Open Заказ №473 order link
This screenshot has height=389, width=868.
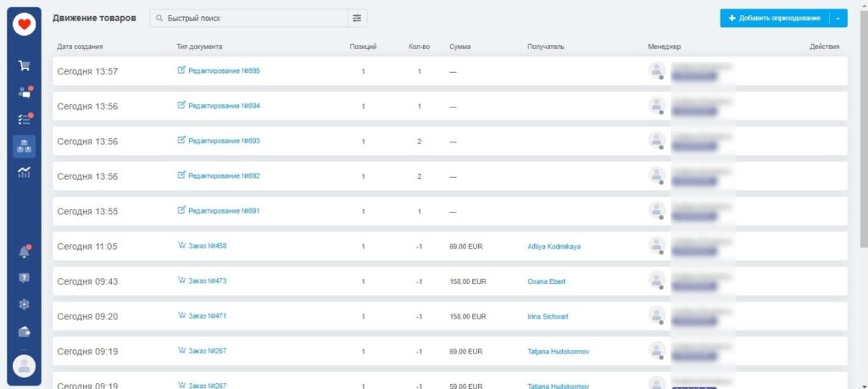pyautogui.click(x=208, y=281)
